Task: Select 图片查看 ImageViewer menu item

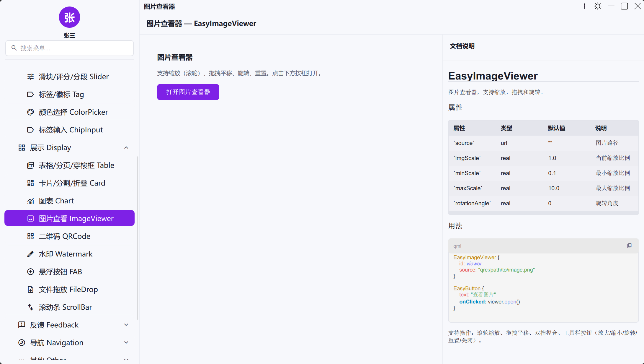Action: click(x=69, y=218)
